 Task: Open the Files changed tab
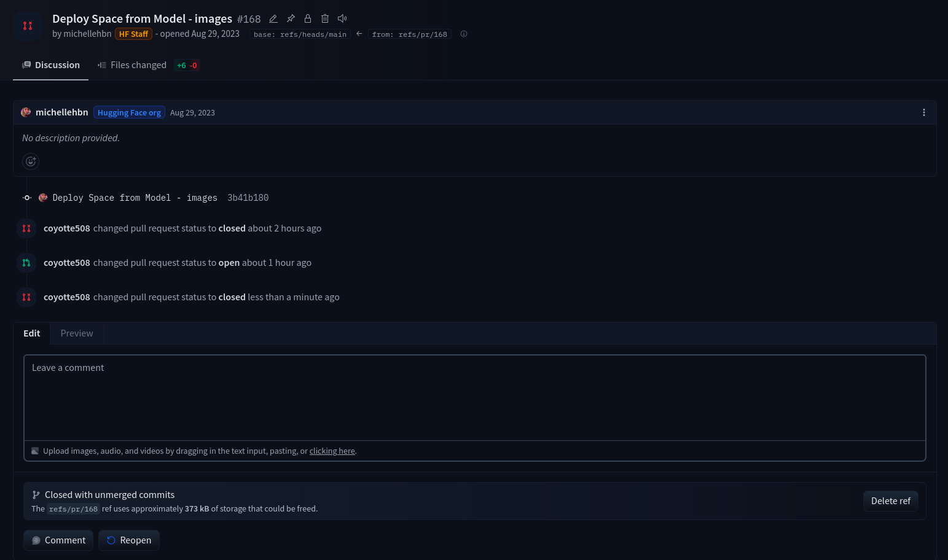click(138, 65)
